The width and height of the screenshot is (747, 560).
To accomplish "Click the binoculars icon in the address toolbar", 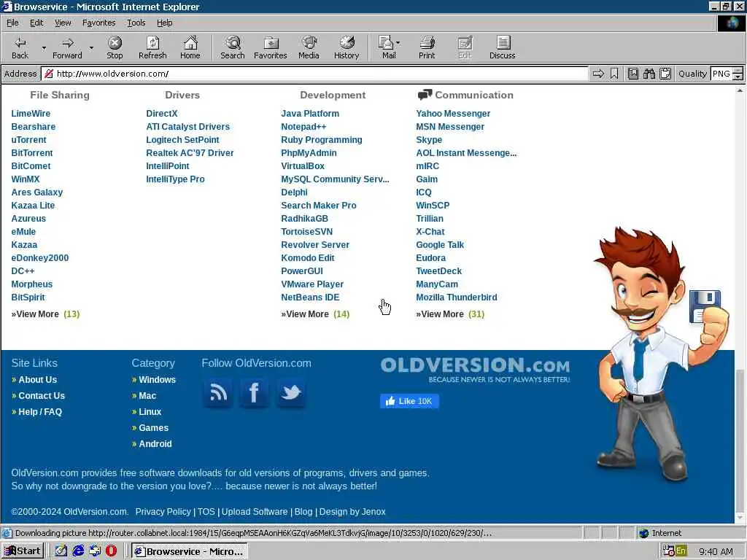I will click(649, 74).
